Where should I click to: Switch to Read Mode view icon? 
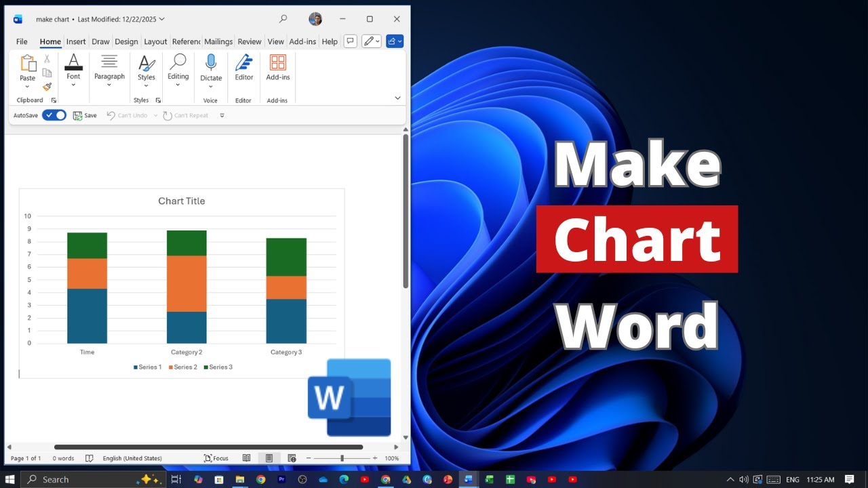coord(247,458)
